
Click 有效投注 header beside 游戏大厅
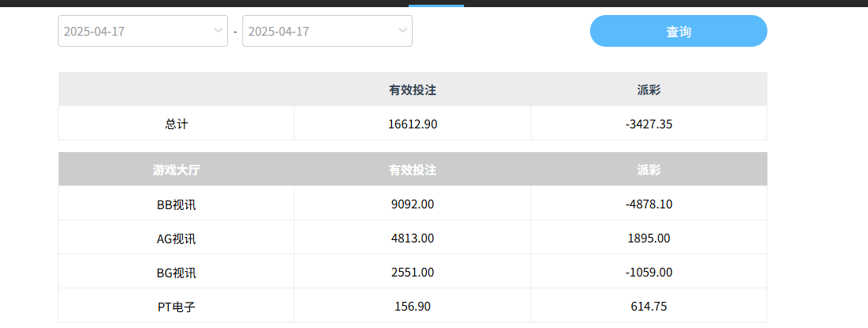[412, 170]
